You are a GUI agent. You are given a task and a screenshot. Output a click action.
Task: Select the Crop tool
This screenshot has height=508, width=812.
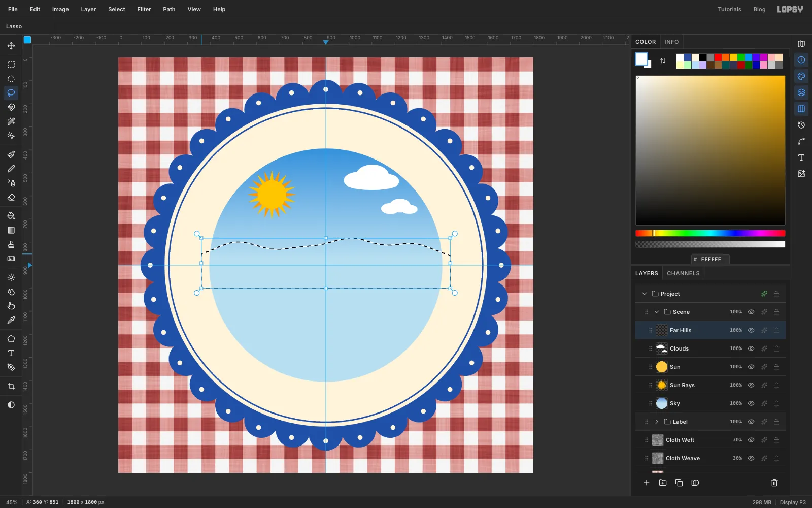coord(11,386)
